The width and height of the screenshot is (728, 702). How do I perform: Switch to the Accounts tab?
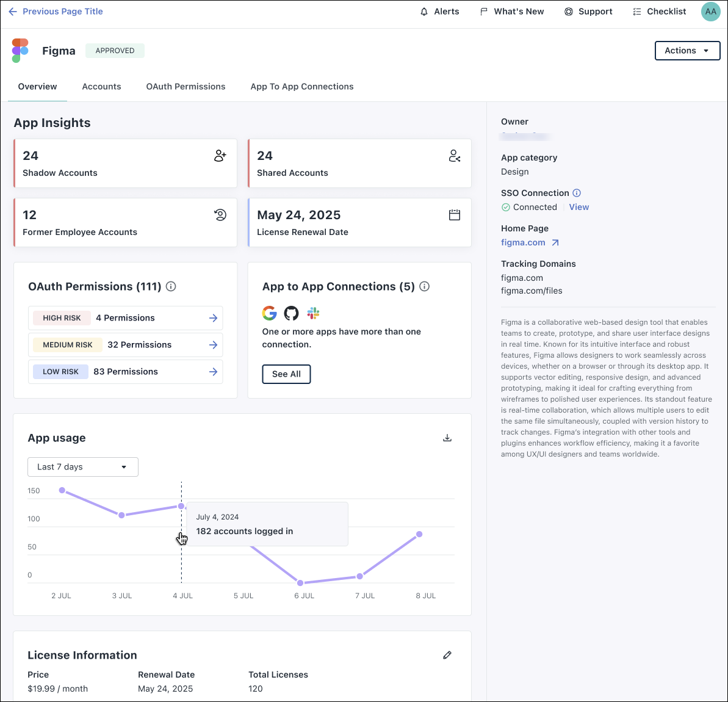102,87
